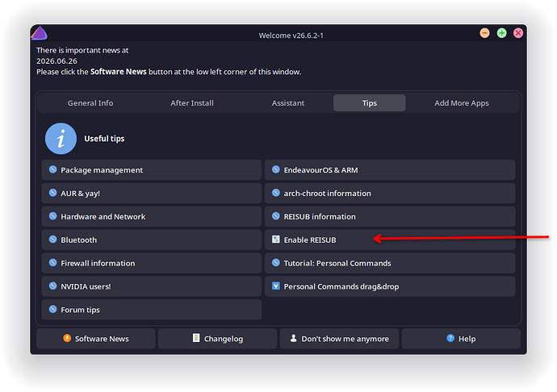This screenshot has width=557, height=392.
Task: Click the EndeavourOS logo in title bar
Action: [40, 33]
